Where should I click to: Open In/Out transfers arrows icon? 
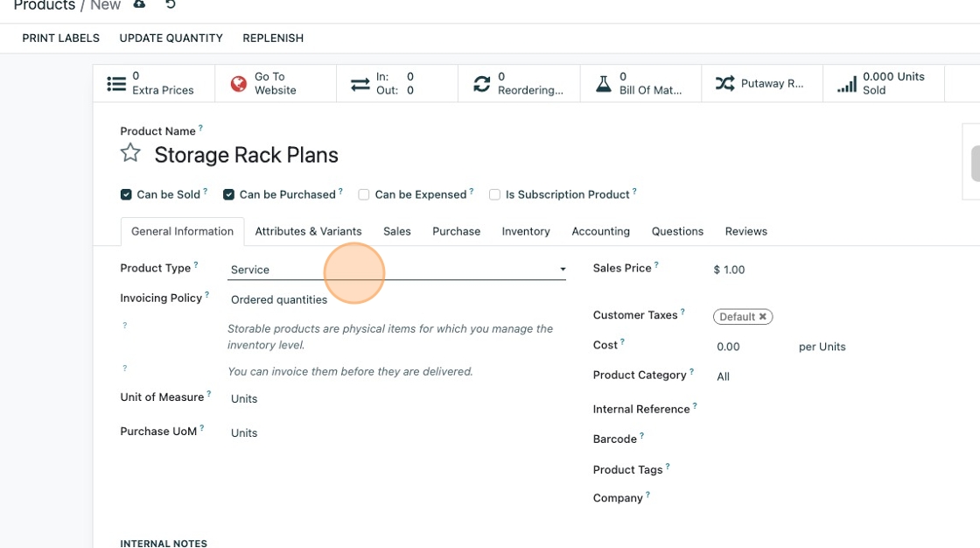[x=360, y=84]
